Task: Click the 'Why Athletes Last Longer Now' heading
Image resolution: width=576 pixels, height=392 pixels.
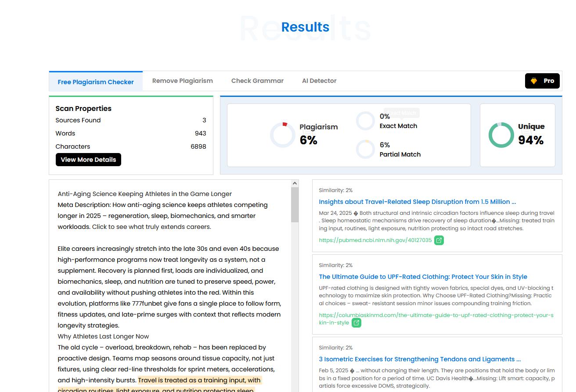Action: click(x=104, y=336)
